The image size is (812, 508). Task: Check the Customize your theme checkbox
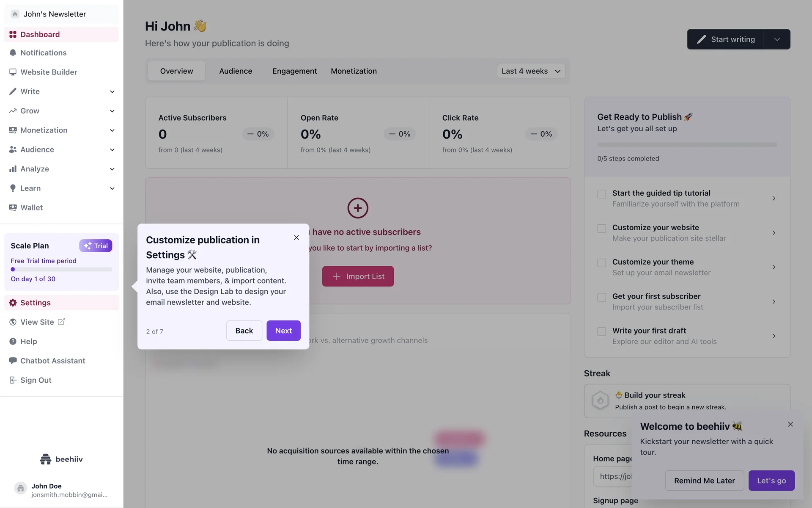pos(601,263)
